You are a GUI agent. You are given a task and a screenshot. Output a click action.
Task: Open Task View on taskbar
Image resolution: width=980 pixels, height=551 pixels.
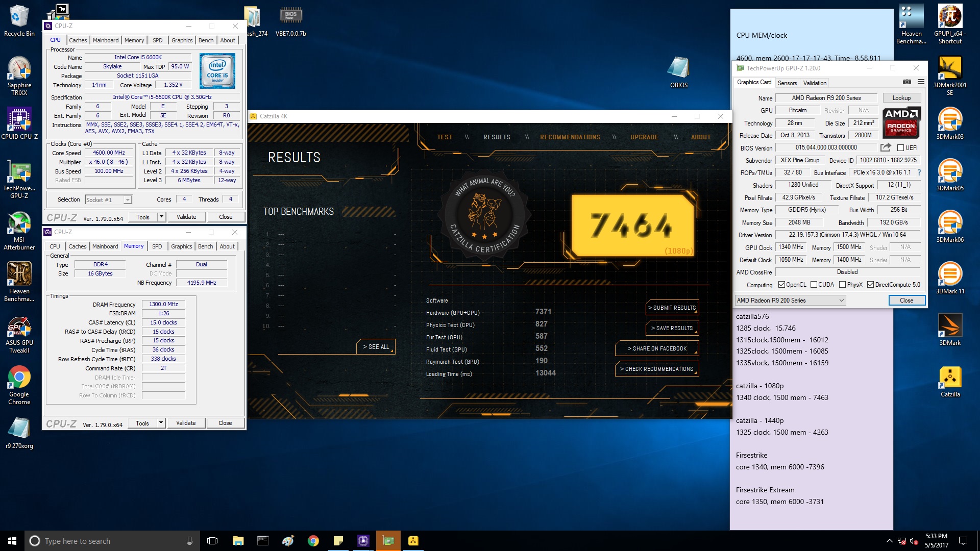pos(212,541)
